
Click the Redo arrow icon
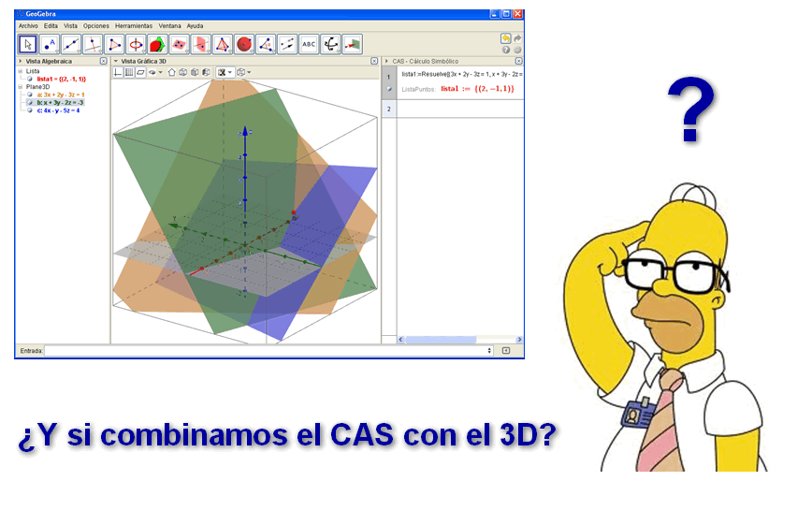point(516,38)
